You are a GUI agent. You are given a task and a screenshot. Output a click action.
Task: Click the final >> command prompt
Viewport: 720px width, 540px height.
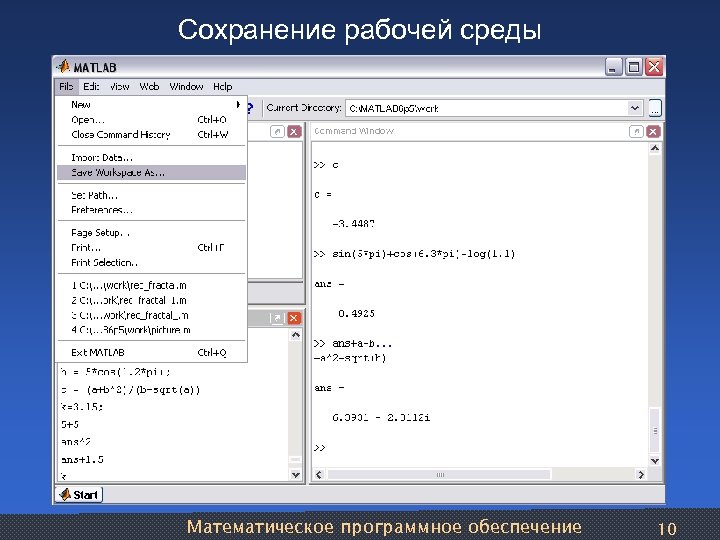[x=320, y=448]
